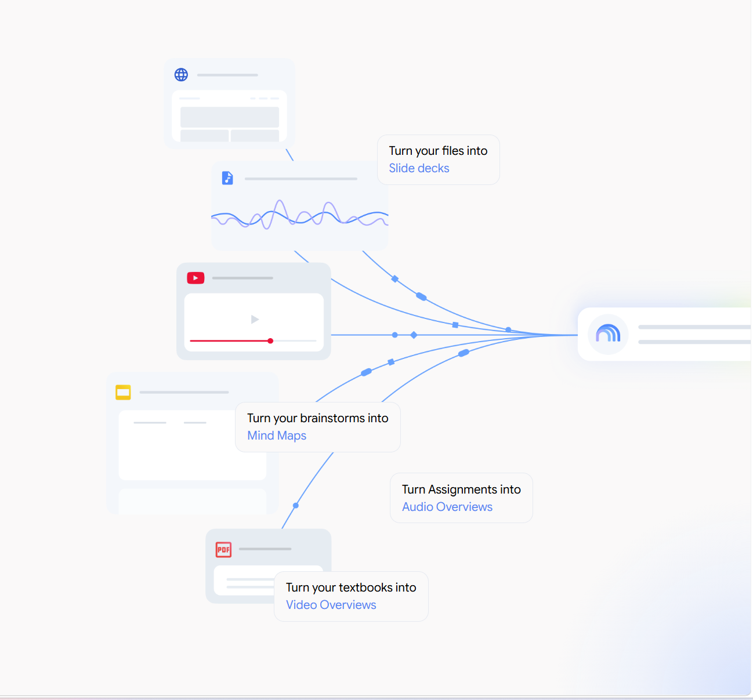Click the red YouTube icon
The image size is (753, 700).
[196, 278]
